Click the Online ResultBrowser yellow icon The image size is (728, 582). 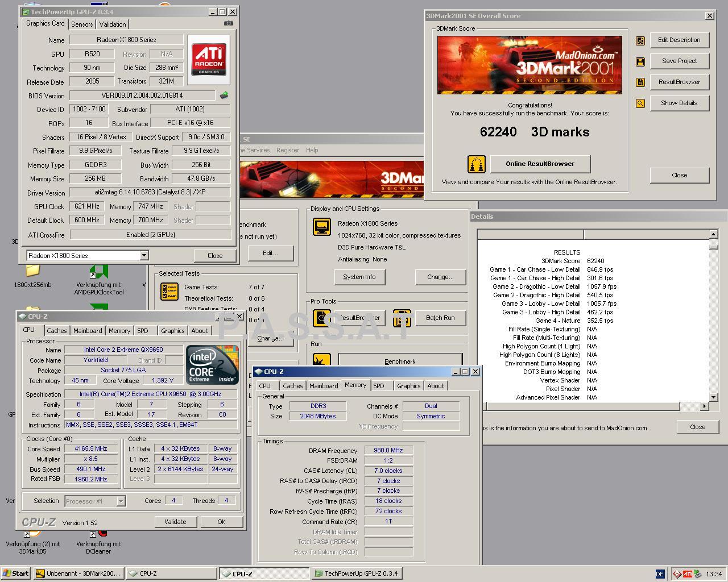coord(477,164)
